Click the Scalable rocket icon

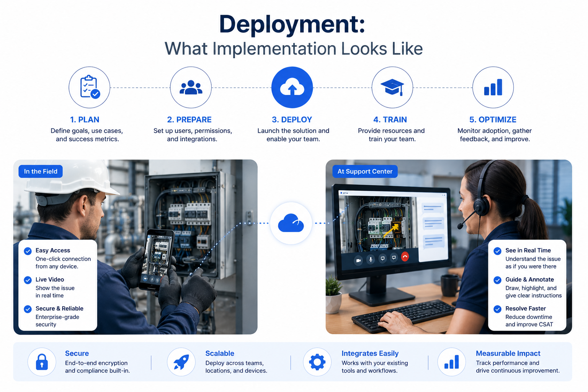(181, 362)
